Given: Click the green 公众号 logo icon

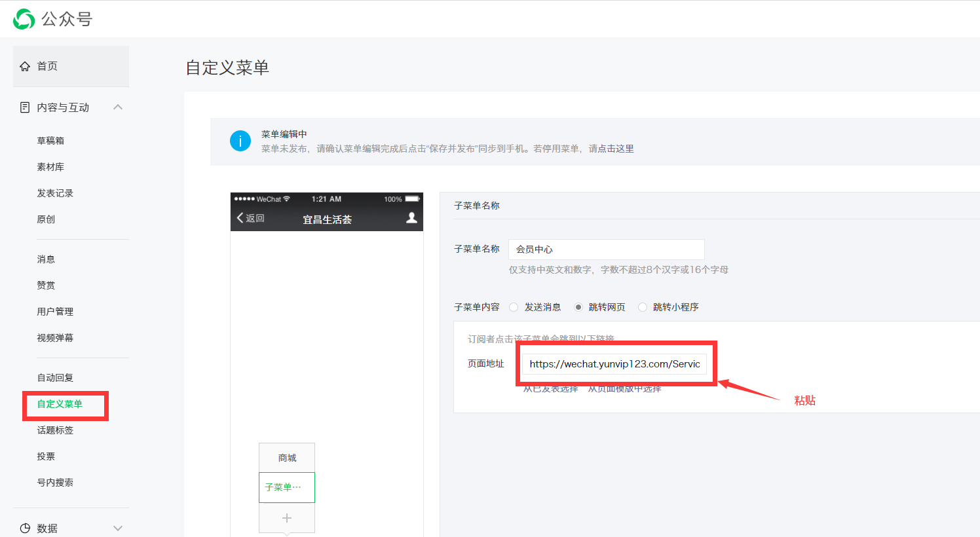Looking at the screenshot, I should (x=24, y=19).
